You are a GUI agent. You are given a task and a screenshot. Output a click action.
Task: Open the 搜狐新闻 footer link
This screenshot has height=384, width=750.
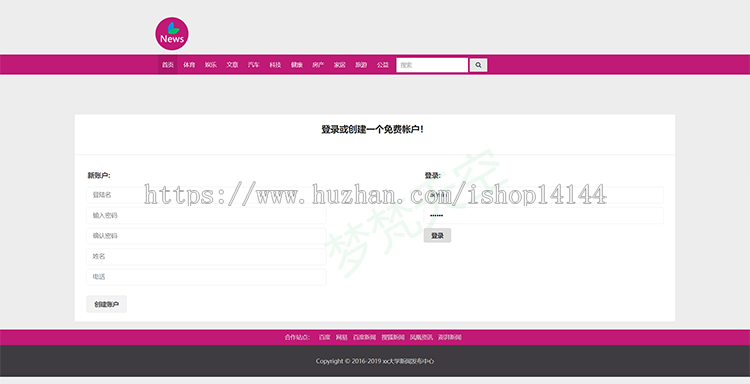pyautogui.click(x=393, y=337)
